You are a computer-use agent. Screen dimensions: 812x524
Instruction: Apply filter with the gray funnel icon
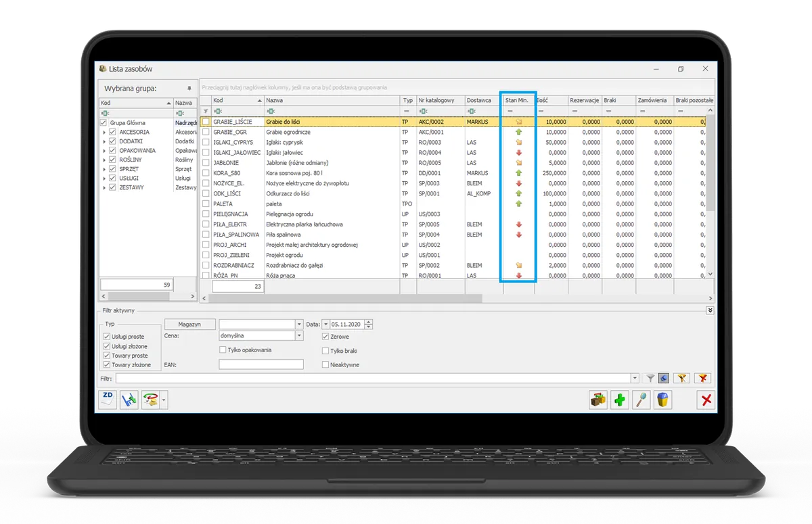coord(651,379)
